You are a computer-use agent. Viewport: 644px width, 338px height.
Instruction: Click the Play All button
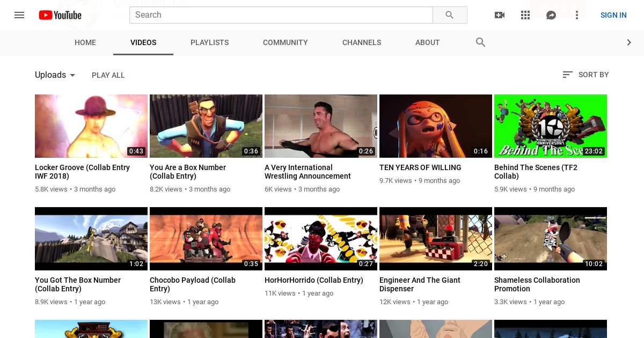pyautogui.click(x=108, y=75)
